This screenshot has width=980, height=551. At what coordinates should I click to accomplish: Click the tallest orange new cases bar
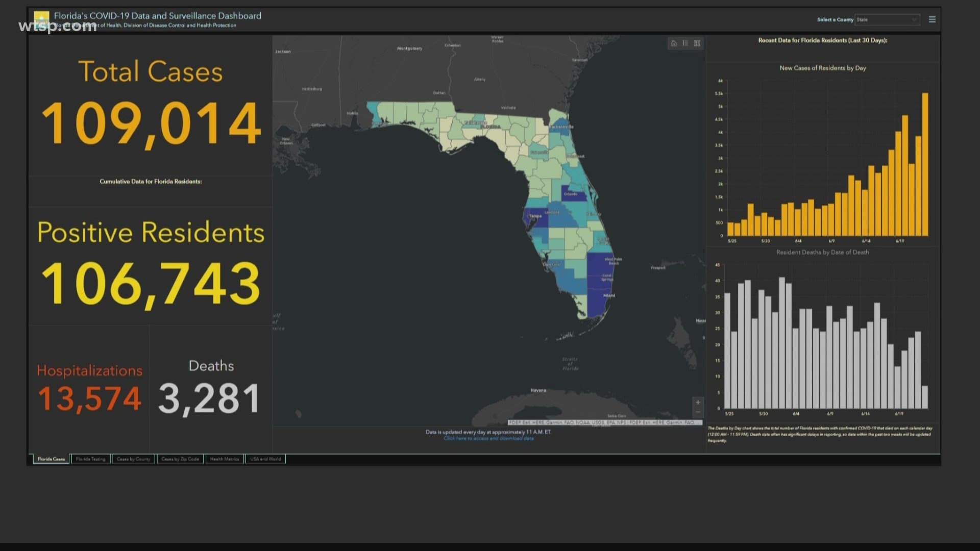pos(925,163)
